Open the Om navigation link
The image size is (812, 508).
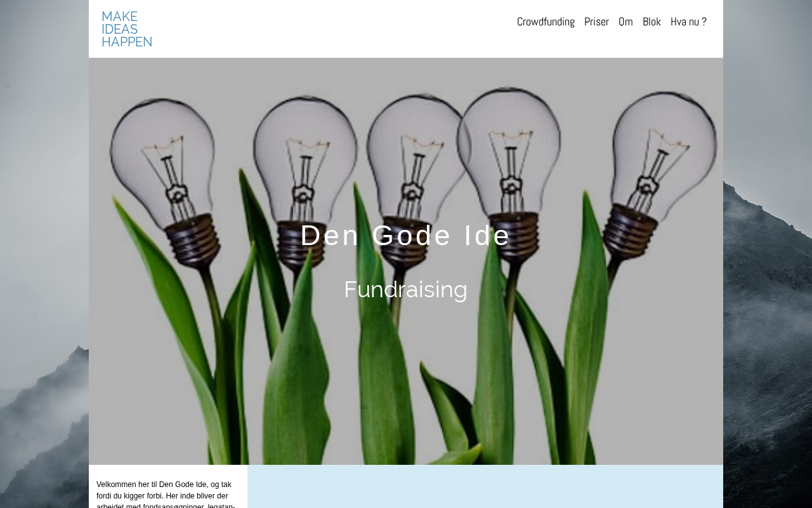coord(625,22)
